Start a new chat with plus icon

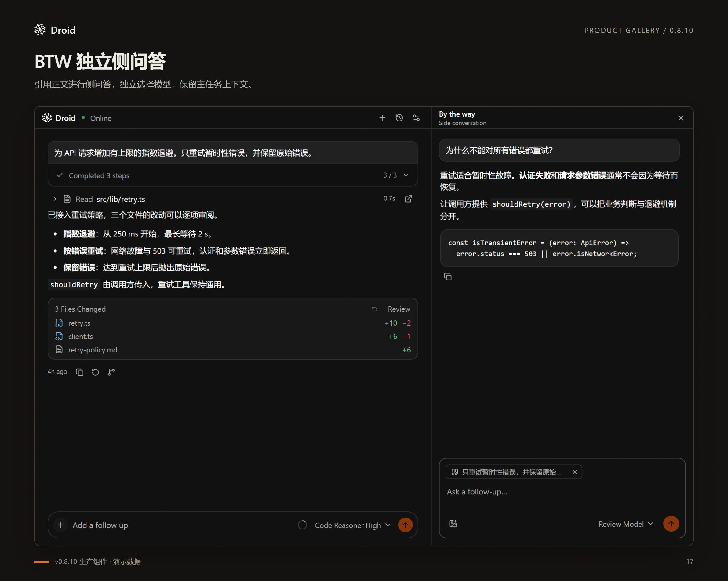[382, 118]
